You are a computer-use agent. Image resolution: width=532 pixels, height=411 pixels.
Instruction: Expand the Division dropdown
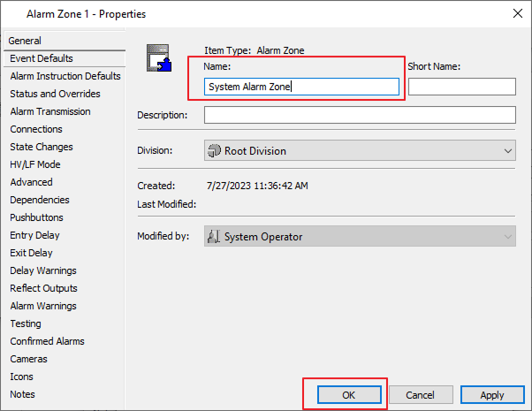pos(507,151)
